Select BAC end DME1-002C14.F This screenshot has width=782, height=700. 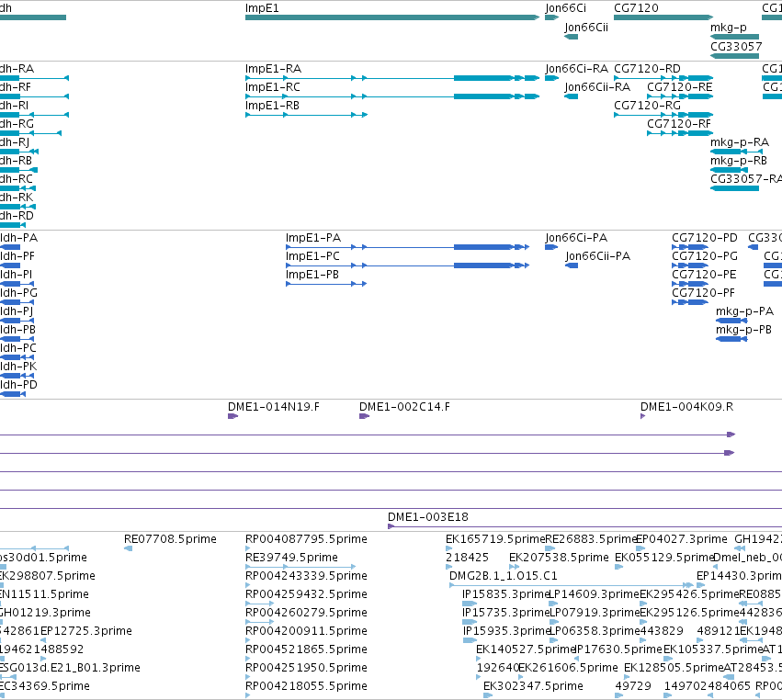(404, 406)
